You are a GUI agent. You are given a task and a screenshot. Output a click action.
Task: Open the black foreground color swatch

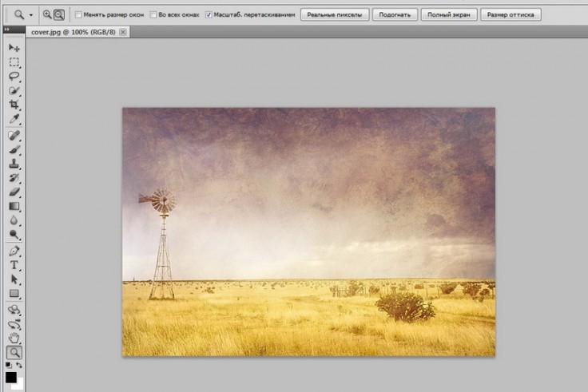[x=11, y=376]
